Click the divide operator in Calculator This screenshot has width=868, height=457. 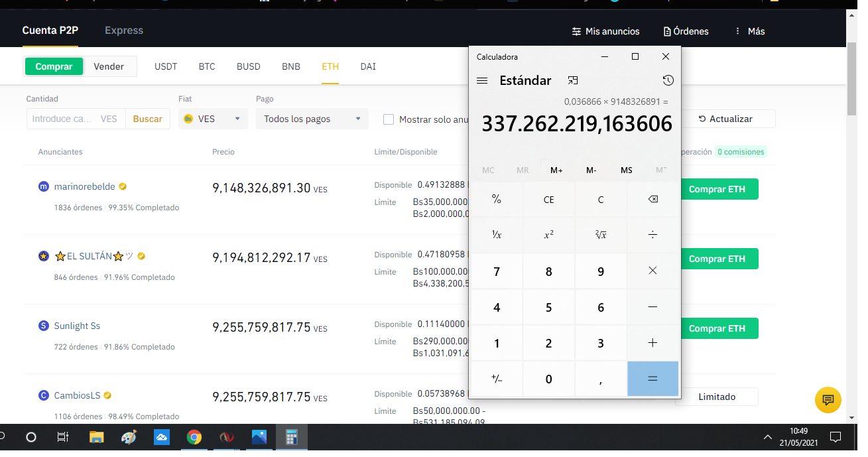[652, 235]
